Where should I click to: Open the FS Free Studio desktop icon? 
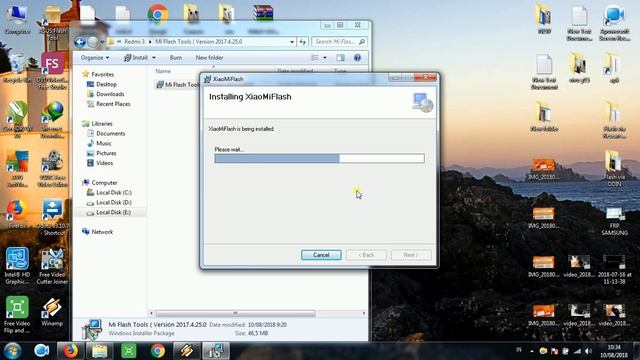tap(52, 70)
